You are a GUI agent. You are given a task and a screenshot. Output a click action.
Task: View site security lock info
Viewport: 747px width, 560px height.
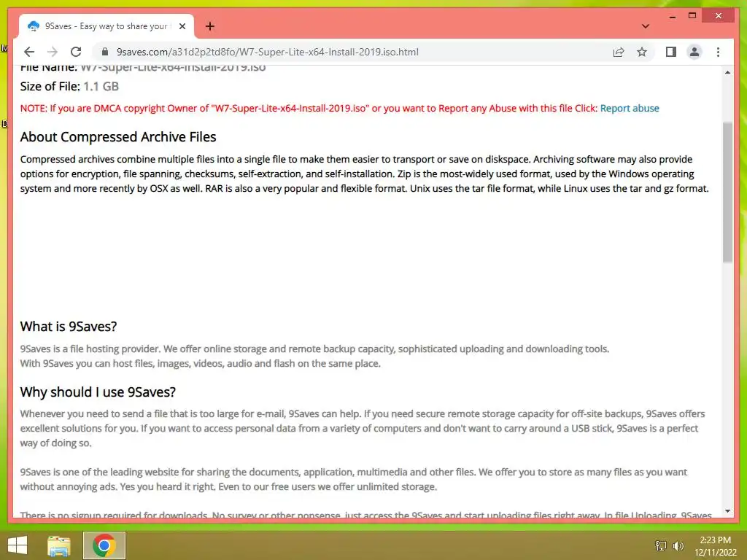tap(105, 52)
